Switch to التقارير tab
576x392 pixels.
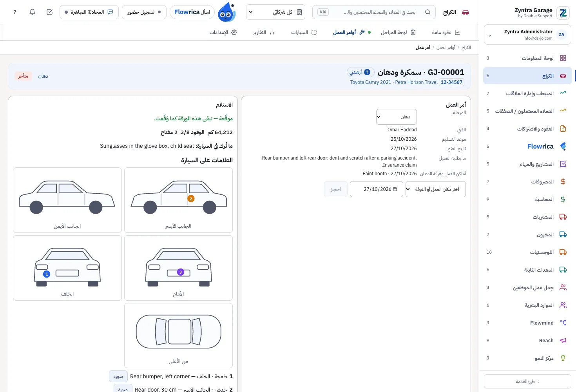263,33
